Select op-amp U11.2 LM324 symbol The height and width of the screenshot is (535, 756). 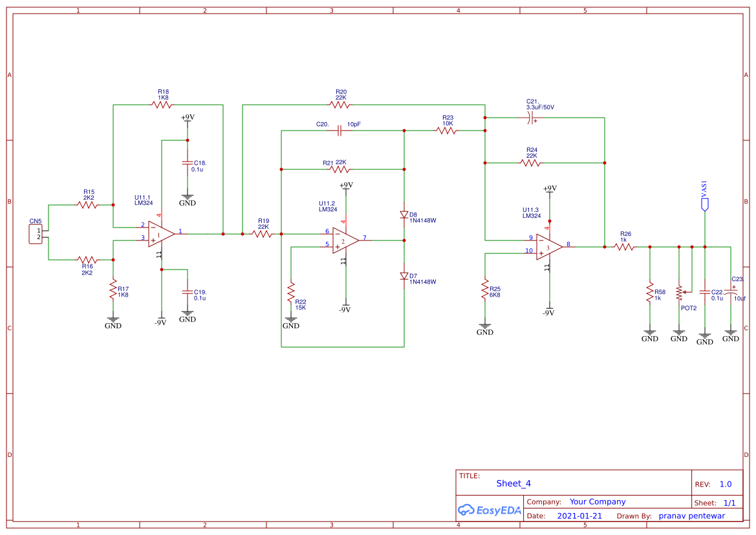pos(346,239)
